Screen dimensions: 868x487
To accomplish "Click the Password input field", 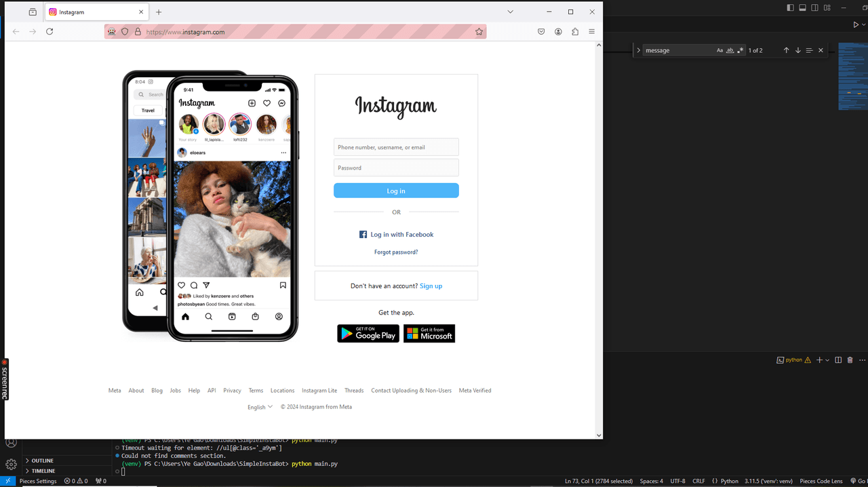I will point(396,168).
